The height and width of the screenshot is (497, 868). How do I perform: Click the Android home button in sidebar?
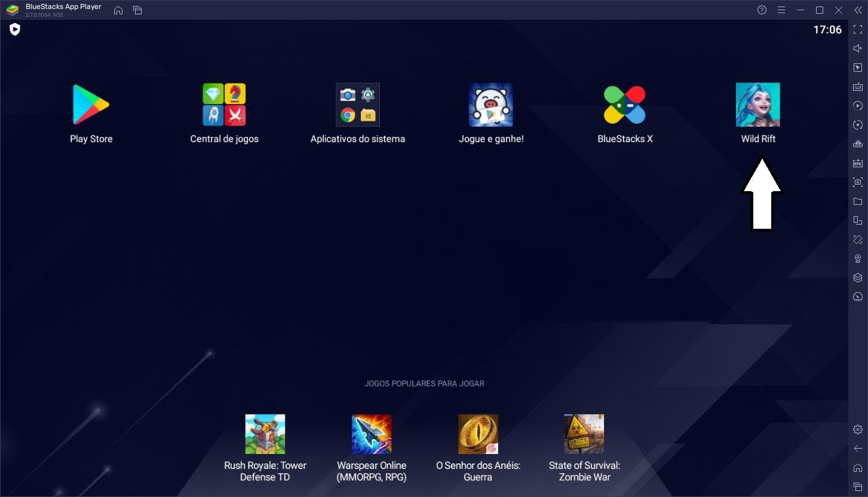click(858, 468)
